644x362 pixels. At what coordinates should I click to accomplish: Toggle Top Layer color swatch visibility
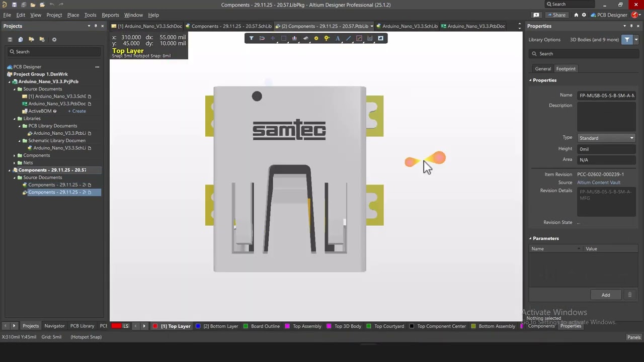(x=155, y=326)
